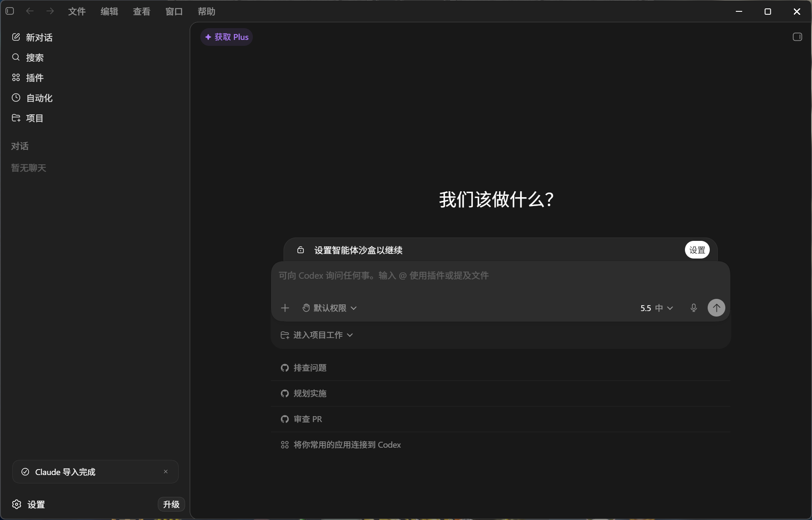The image size is (812, 520).
Task: Click the 对话 section heading
Action: pyautogui.click(x=20, y=146)
